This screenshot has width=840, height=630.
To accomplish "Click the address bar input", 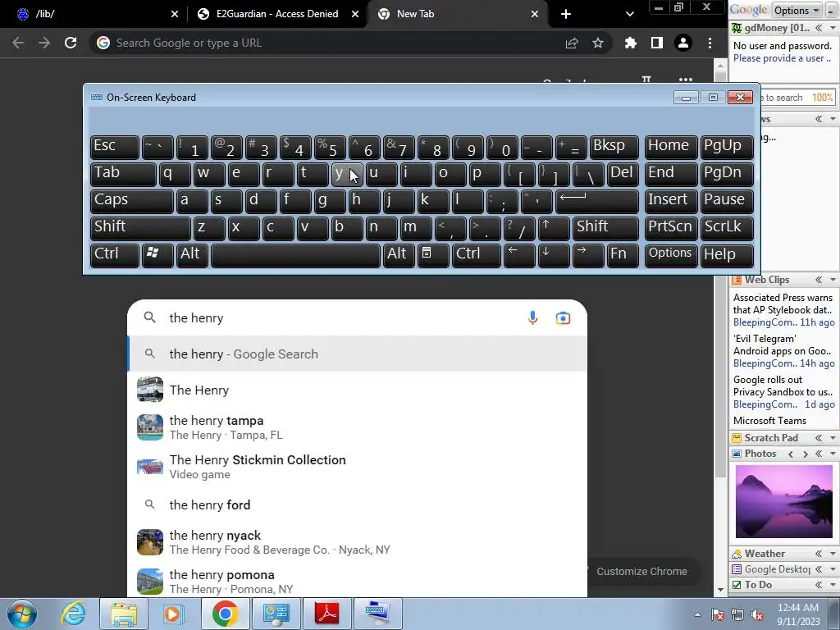I will [x=332, y=43].
